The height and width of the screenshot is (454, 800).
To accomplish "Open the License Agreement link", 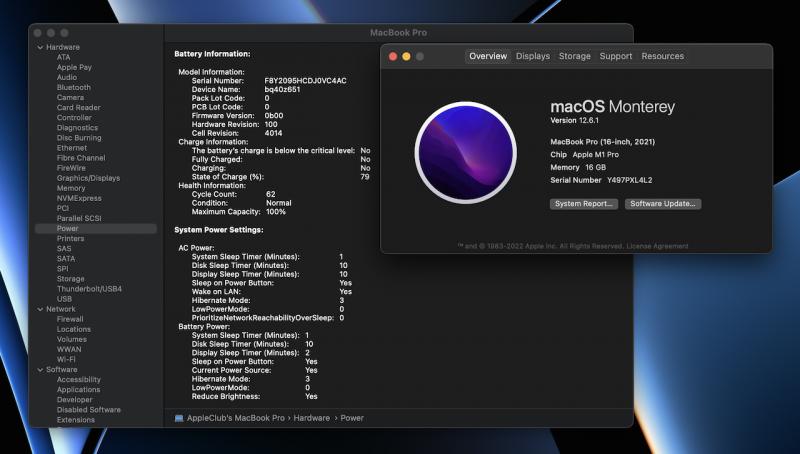I will (657, 246).
